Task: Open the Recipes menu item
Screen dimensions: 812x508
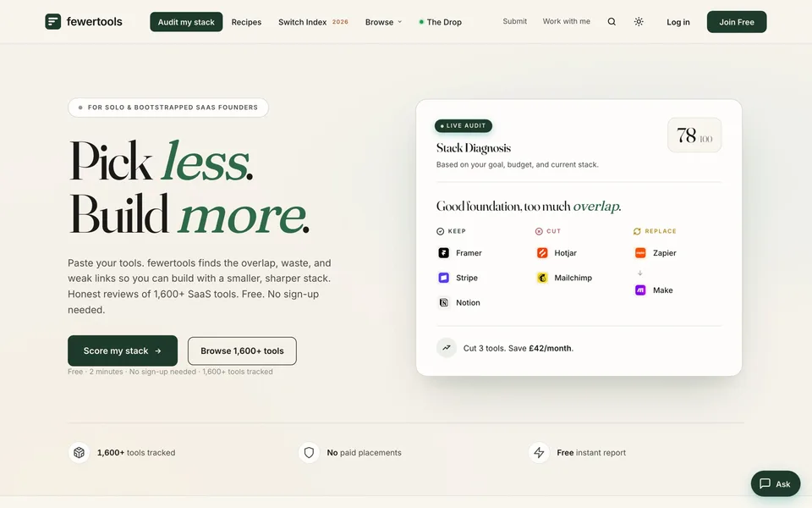Action: pos(246,22)
